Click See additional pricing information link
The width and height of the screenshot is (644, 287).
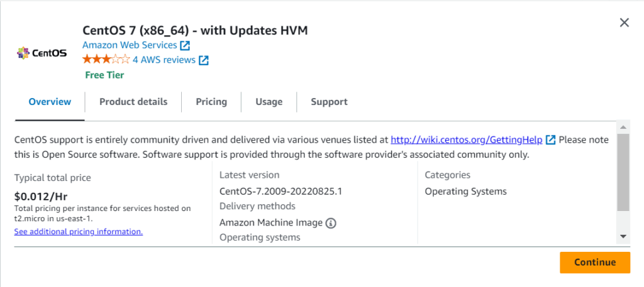(x=79, y=232)
